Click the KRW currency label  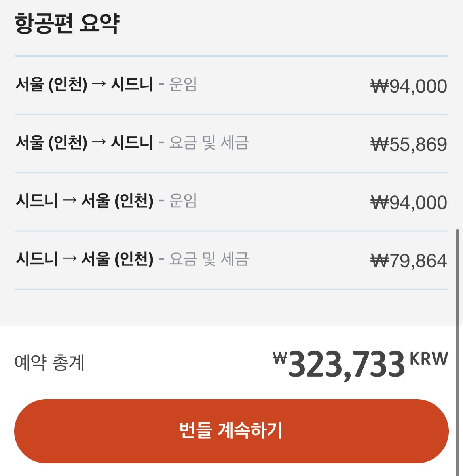point(429,358)
